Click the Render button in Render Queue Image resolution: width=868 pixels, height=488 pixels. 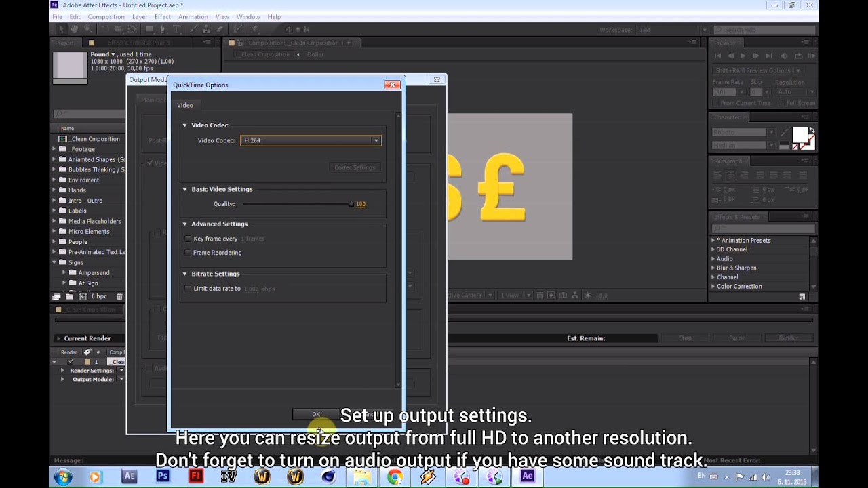coord(789,338)
